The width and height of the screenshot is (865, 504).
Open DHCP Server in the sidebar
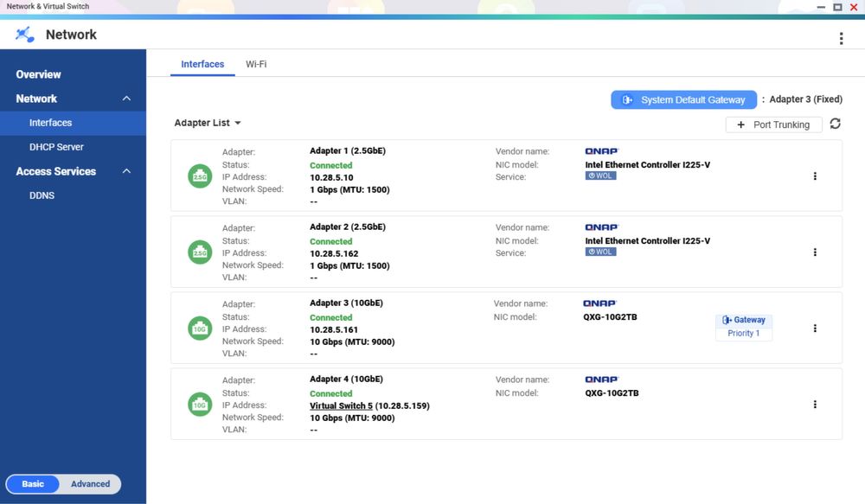[56, 147]
